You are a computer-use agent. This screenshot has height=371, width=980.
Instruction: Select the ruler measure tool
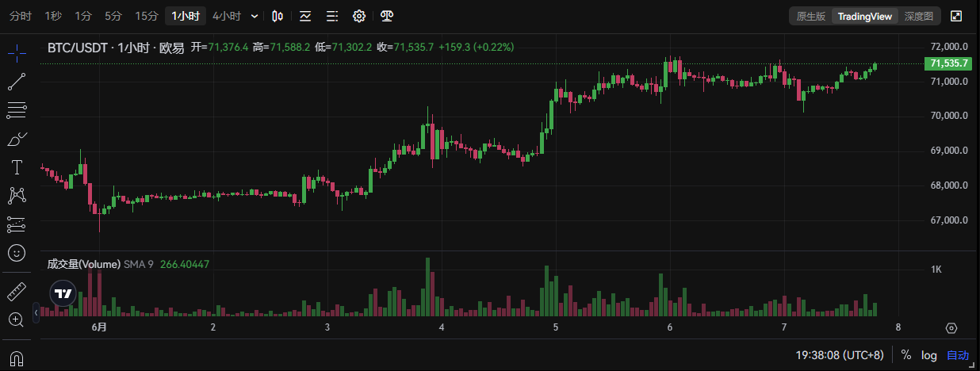tap(17, 291)
